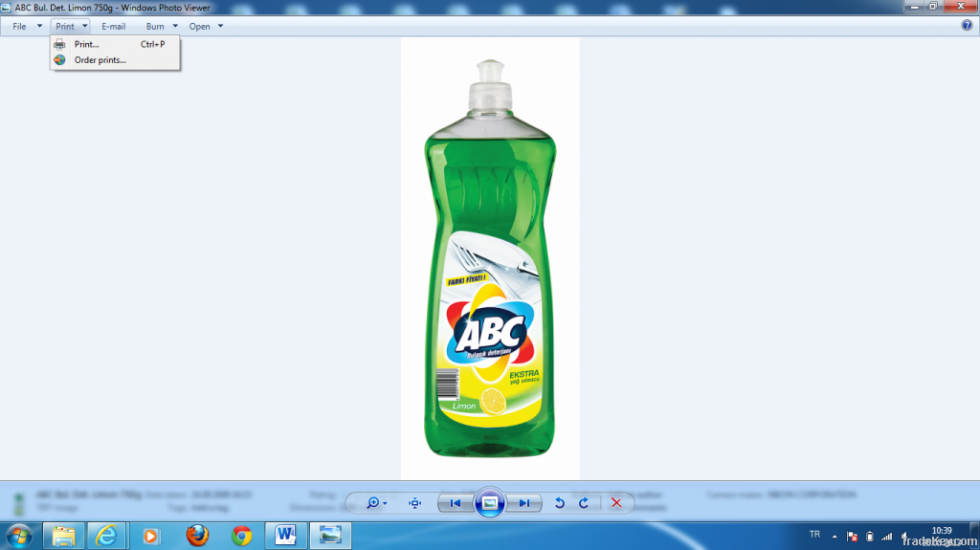This screenshot has height=550, width=980.
Task: Minimize the Photo Viewer window
Action: click(x=914, y=7)
